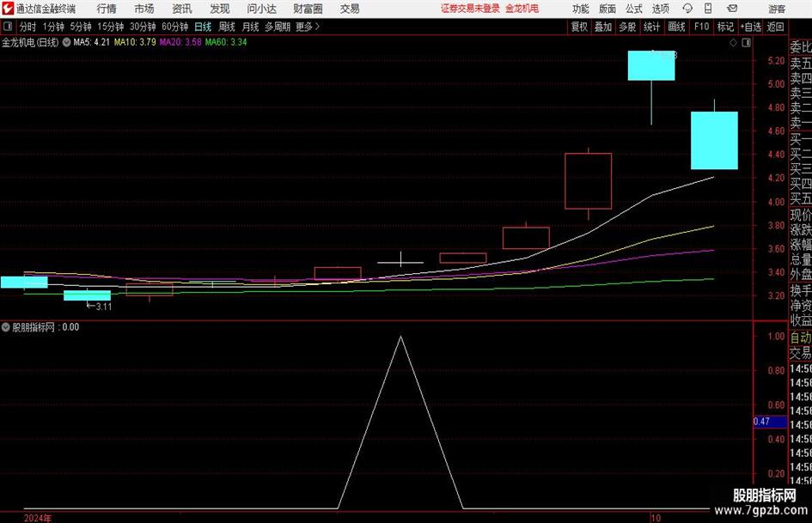Click the 委比 row in quote panel

(801, 47)
